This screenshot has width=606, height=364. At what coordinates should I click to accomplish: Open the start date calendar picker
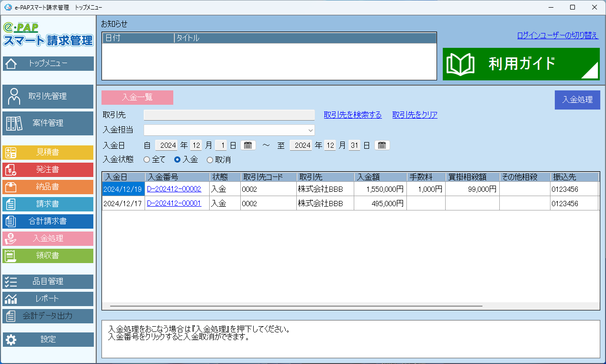click(x=248, y=145)
